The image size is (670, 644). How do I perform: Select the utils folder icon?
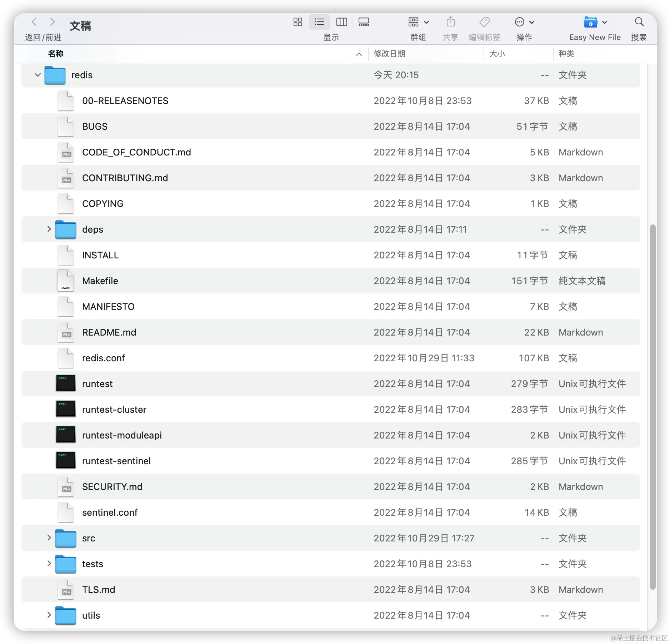pos(66,615)
